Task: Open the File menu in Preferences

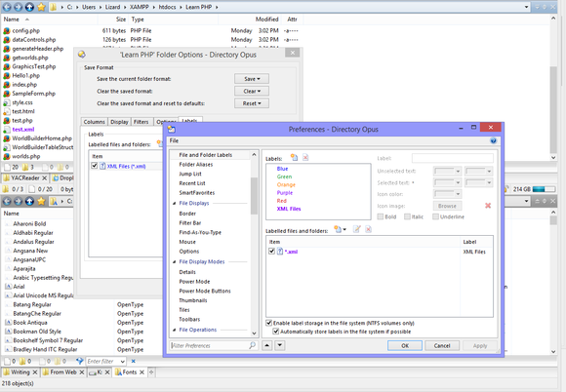Action: [174, 140]
